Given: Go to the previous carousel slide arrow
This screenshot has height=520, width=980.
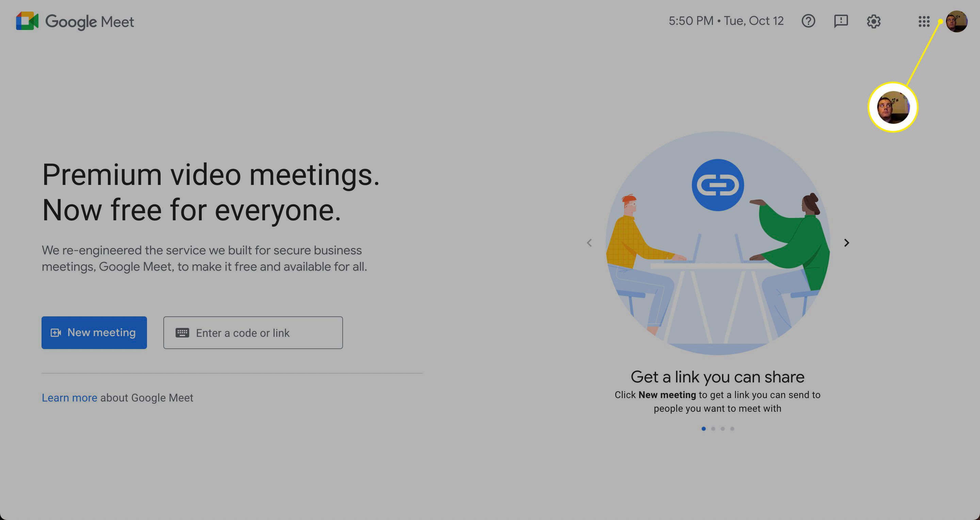Looking at the screenshot, I should click(589, 243).
